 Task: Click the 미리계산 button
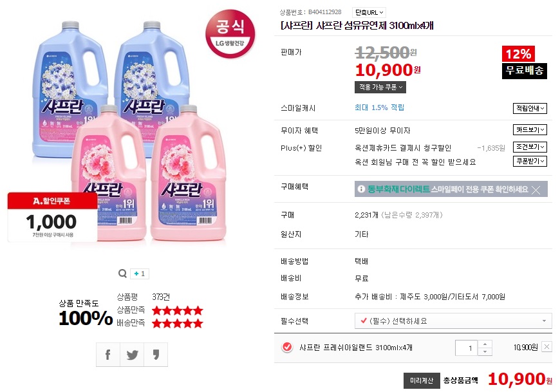[x=421, y=380]
